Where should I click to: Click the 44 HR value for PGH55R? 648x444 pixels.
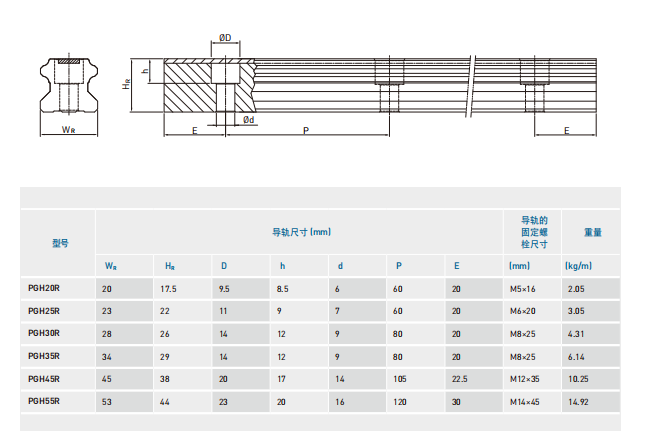(x=164, y=402)
